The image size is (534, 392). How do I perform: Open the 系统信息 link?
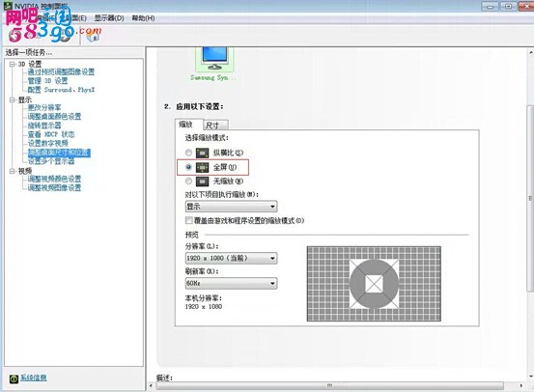(x=34, y=378)
